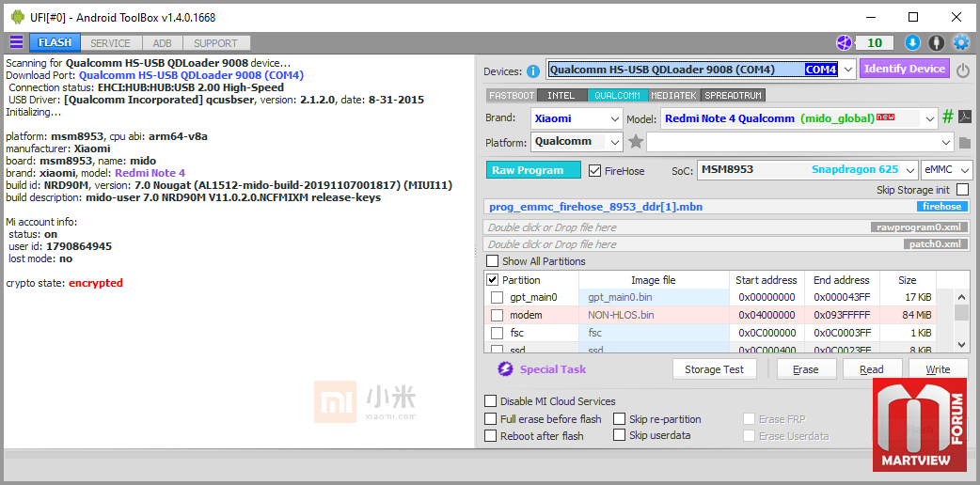Screen dimensions: 980x485
Task: Switch to the SERVICE tab
Action: click(x=111, y=43)
